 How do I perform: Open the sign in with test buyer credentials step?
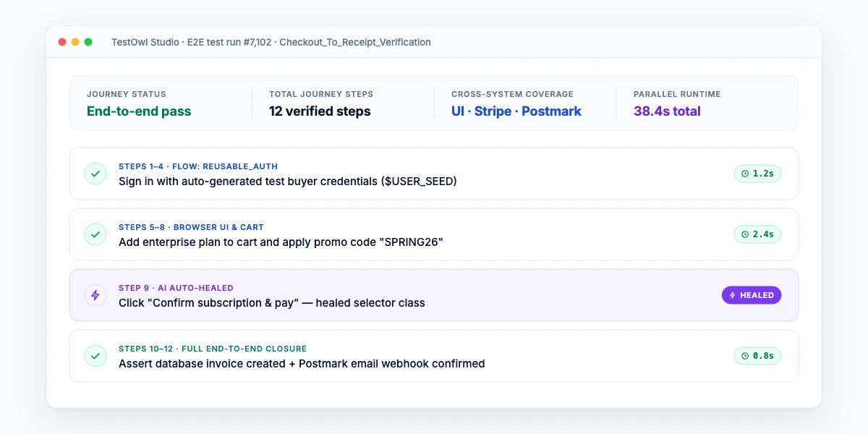coord(434,174)
